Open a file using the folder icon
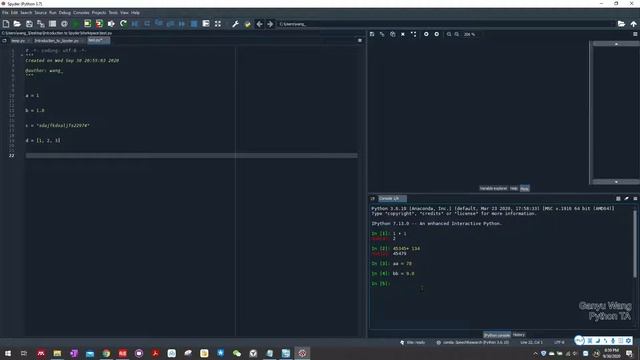This screenshot has height=360, width=640. [x=17, y=24]
